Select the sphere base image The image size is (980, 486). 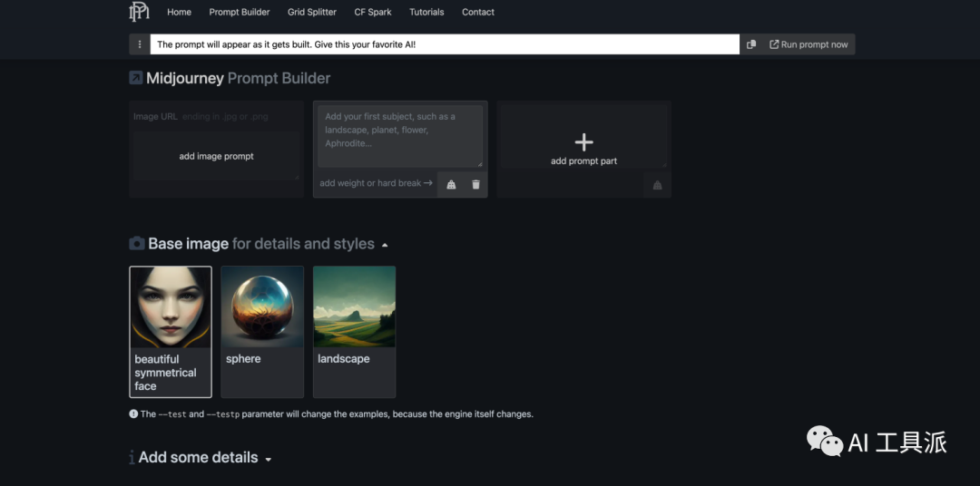click(262, 332)
